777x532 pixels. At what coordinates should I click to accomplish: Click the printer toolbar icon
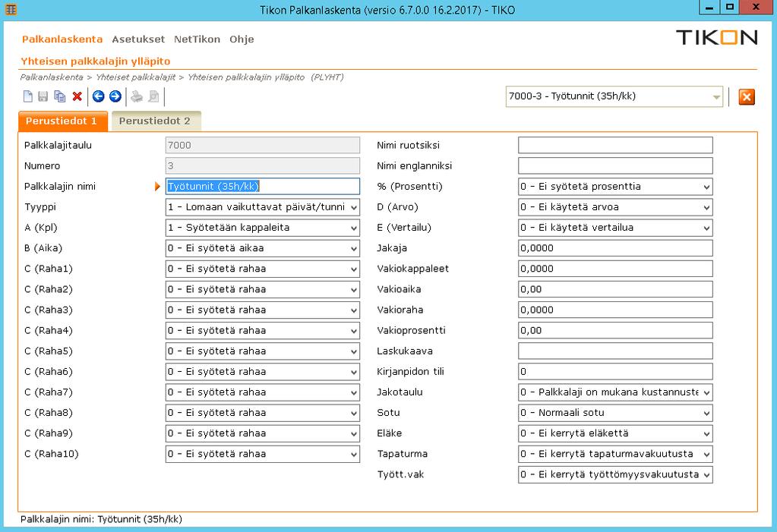point(137,96)
